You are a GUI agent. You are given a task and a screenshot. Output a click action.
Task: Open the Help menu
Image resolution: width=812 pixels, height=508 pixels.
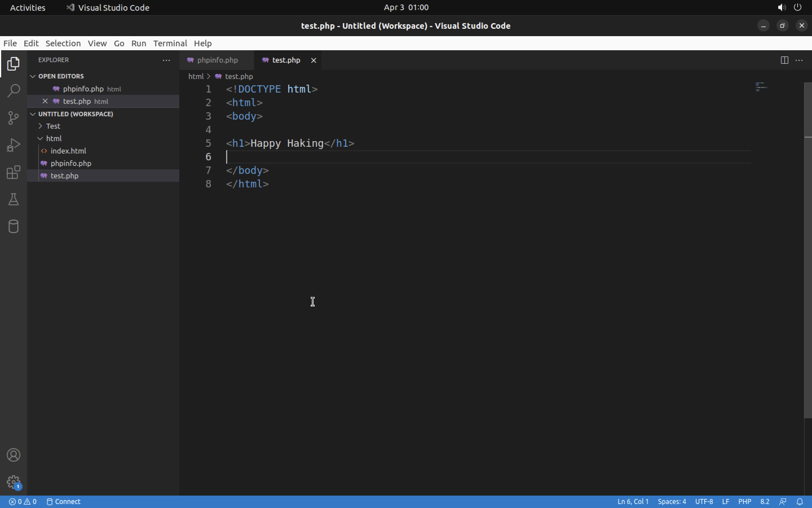pos(203,43)
